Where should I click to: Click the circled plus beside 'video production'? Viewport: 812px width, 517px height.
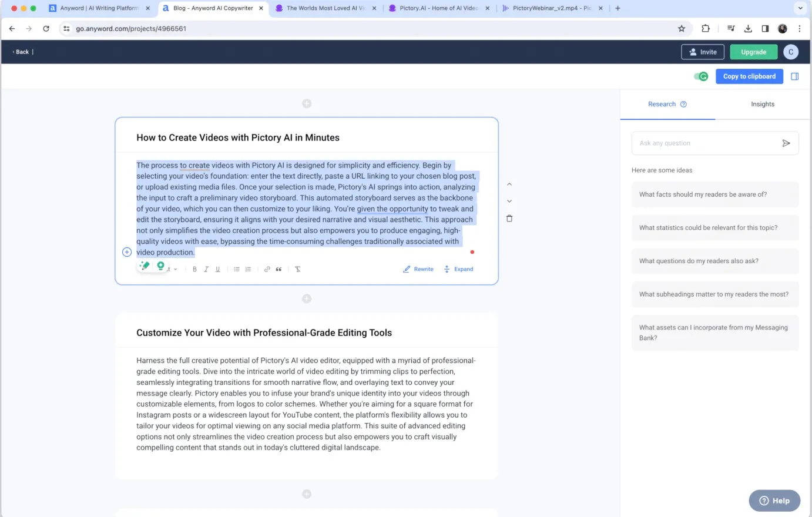(127, 252)
